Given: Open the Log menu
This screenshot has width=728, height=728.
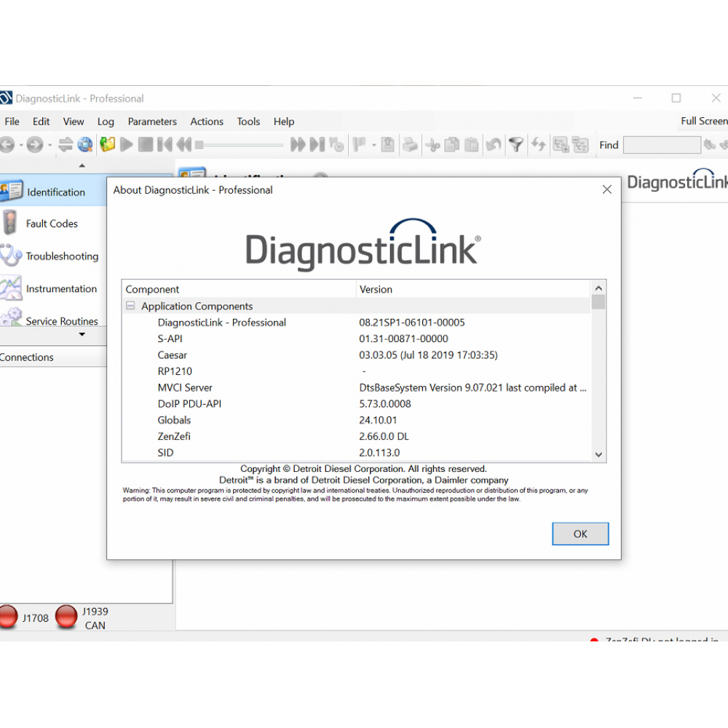Looking at the screenshot, I should [x=106, y=122].
